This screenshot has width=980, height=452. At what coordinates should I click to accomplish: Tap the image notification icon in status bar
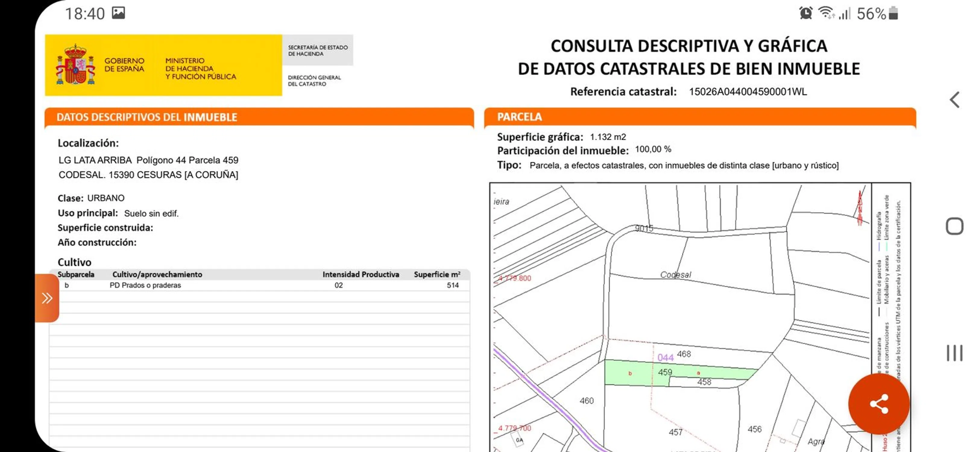(x=118, y=13)
